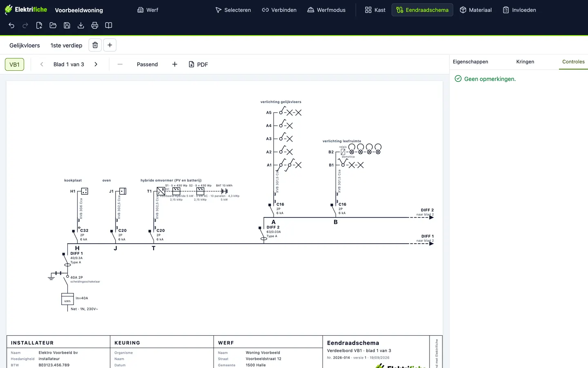Zoom out using the minus icon
Image resolution: width=588 pixels, height=368 pixels.
point(120,64)
